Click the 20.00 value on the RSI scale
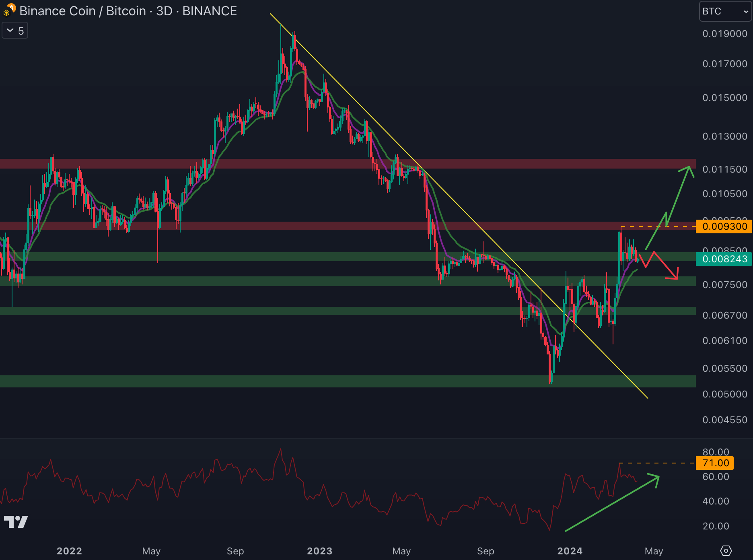Image resolution: width=753 pixels, height=560 pixels. click(716, 526)
